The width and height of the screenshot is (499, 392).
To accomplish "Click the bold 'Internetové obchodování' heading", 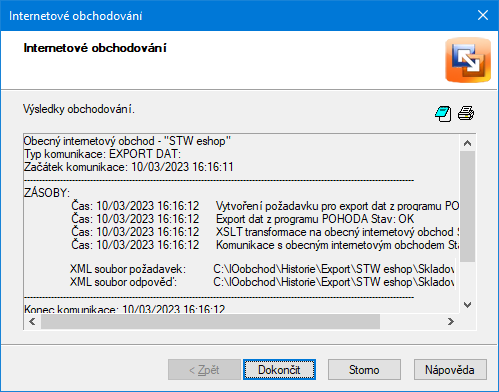I will pos(95,48).
